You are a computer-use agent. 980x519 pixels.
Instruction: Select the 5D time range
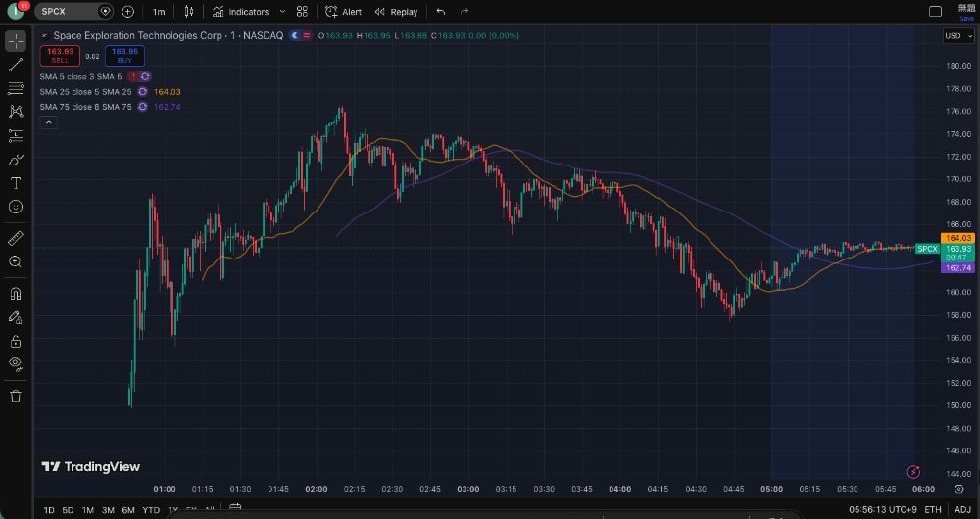[x=68, y=510]
